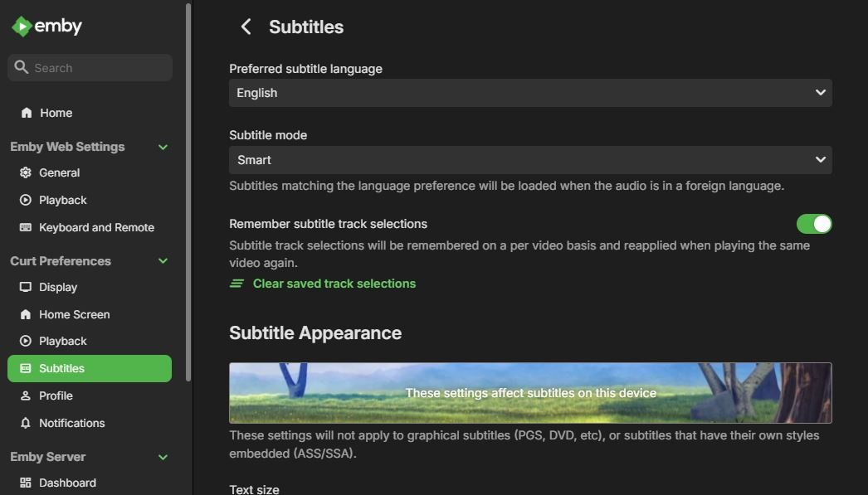Click the Emby logo

click(46, 26)
